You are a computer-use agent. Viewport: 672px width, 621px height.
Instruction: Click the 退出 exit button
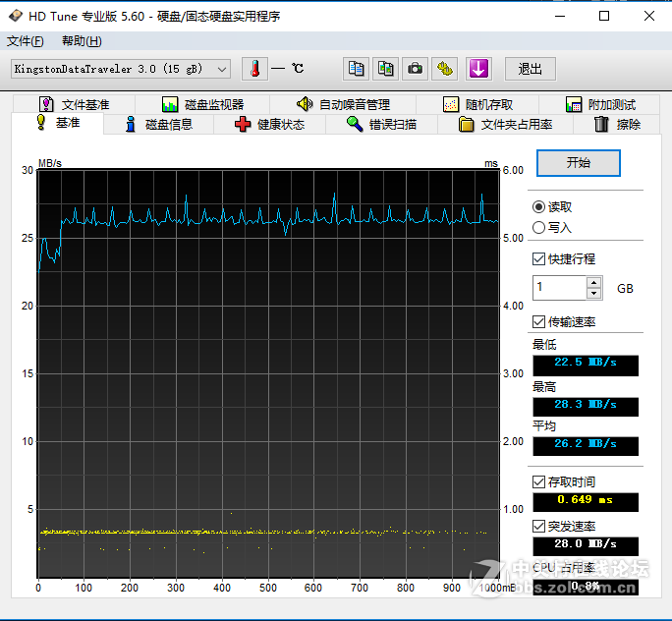point(531,69)
